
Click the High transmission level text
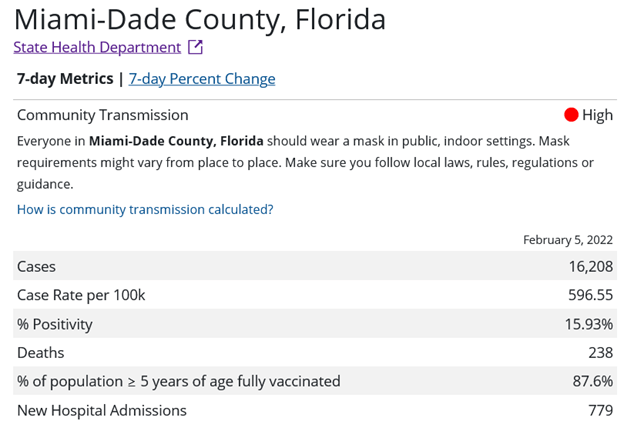coord(597,115)
